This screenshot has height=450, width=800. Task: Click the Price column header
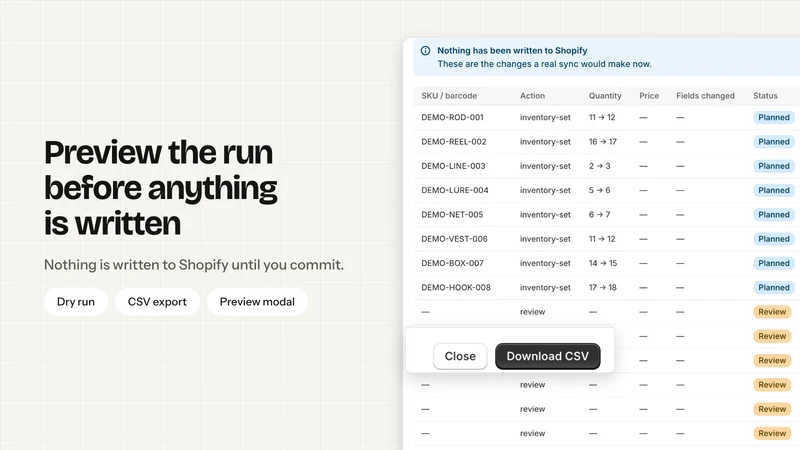(x=649, y=95)
